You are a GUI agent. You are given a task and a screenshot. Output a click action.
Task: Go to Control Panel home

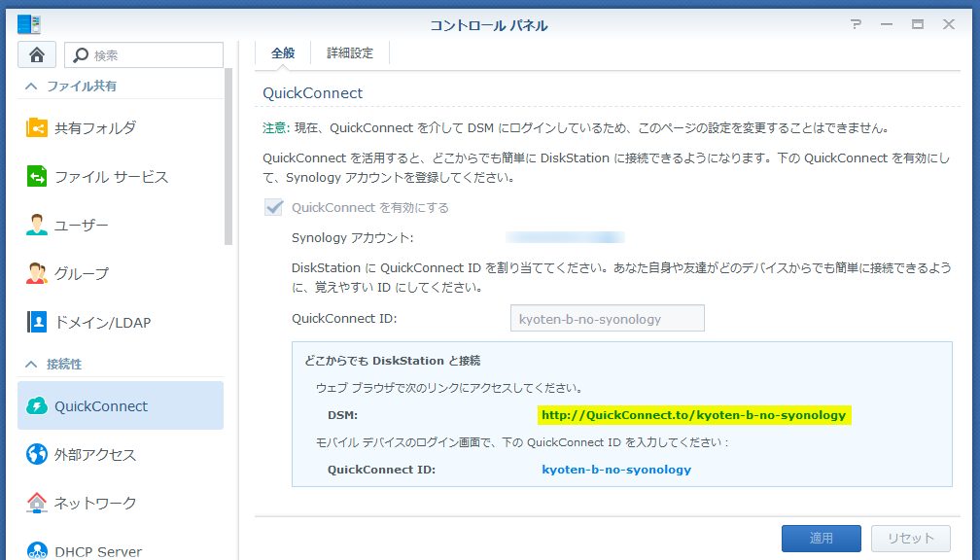[x=37, y=55]
